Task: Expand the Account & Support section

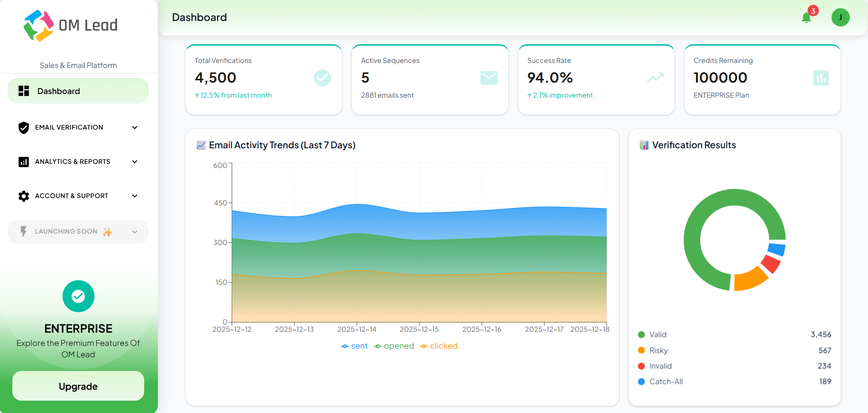Action: pyautogui.click(x=135, y=196)
